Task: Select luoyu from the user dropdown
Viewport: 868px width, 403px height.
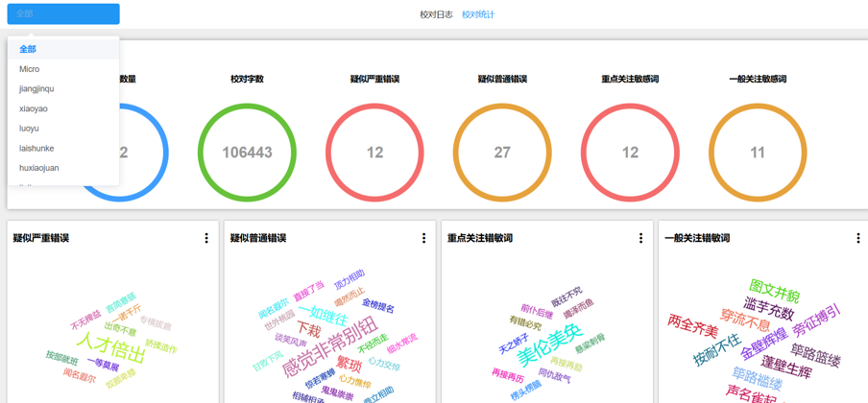Action: pos(30,129)
